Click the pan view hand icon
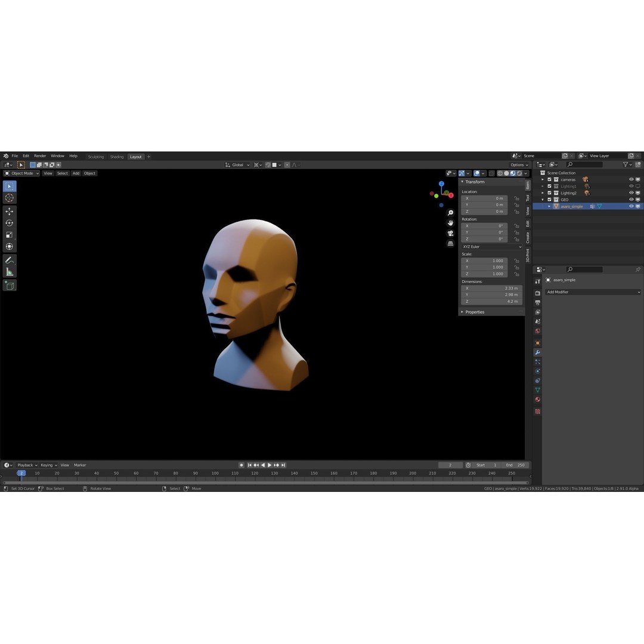This screenshot has height=644, width=644. tap(450, 223)
